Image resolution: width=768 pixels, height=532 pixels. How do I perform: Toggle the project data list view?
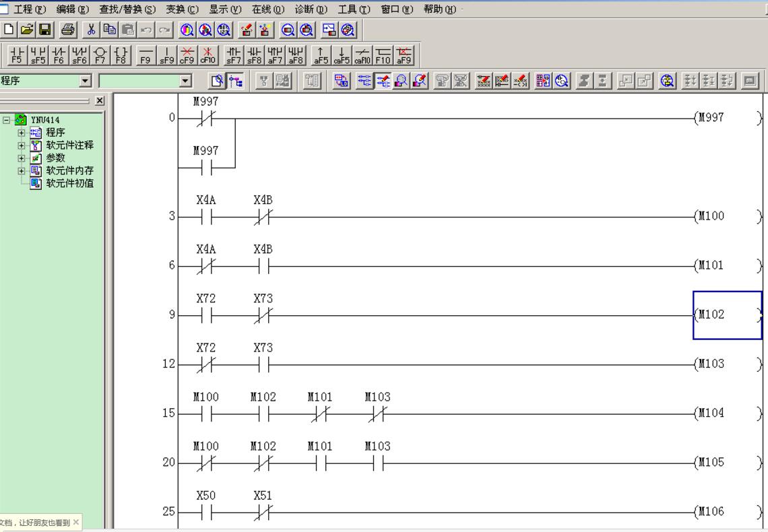pos(236,81)
